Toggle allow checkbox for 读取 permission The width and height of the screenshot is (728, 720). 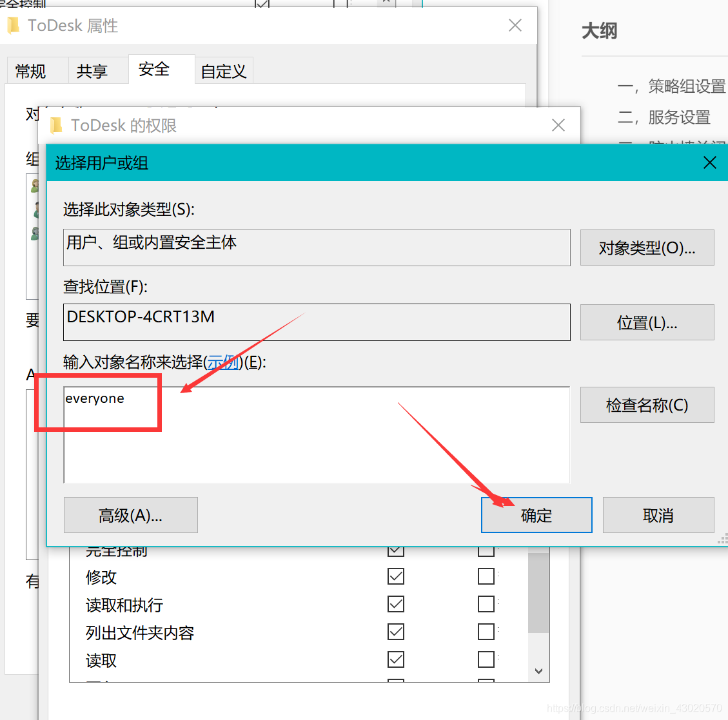coord(395,659)
